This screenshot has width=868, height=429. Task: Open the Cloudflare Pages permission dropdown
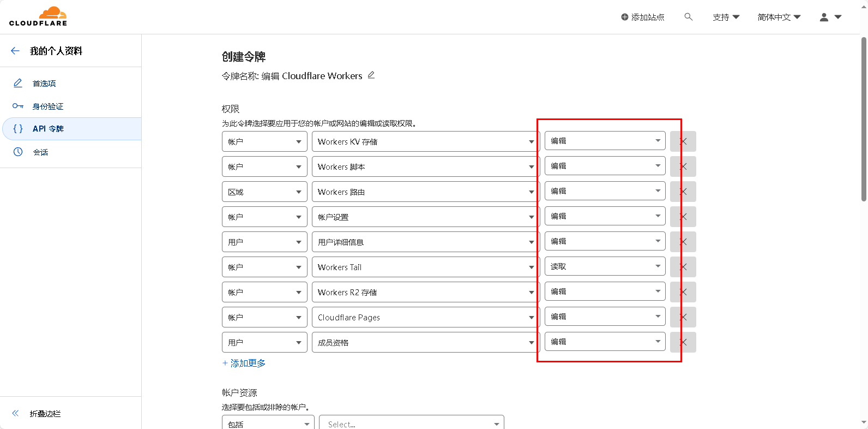426,317
